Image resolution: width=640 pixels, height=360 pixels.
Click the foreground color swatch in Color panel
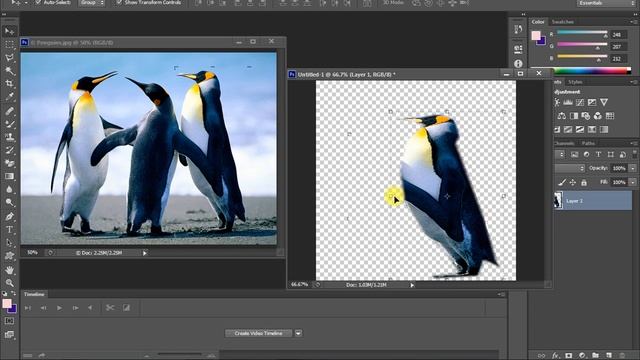(536, 36)
